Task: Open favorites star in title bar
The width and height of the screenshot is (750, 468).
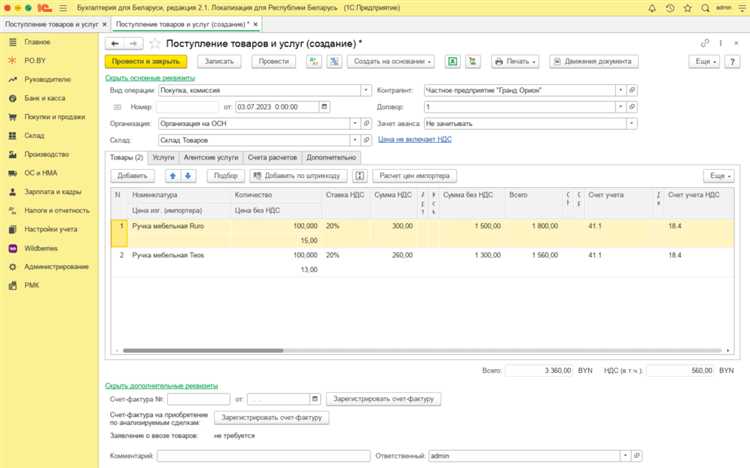Action: point(687,8)
